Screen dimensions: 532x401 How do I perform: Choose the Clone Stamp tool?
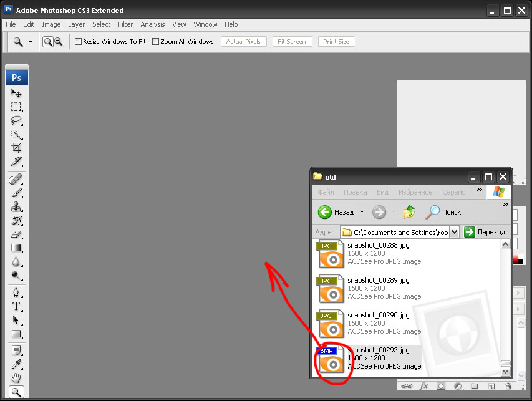(x=16, y=207)
